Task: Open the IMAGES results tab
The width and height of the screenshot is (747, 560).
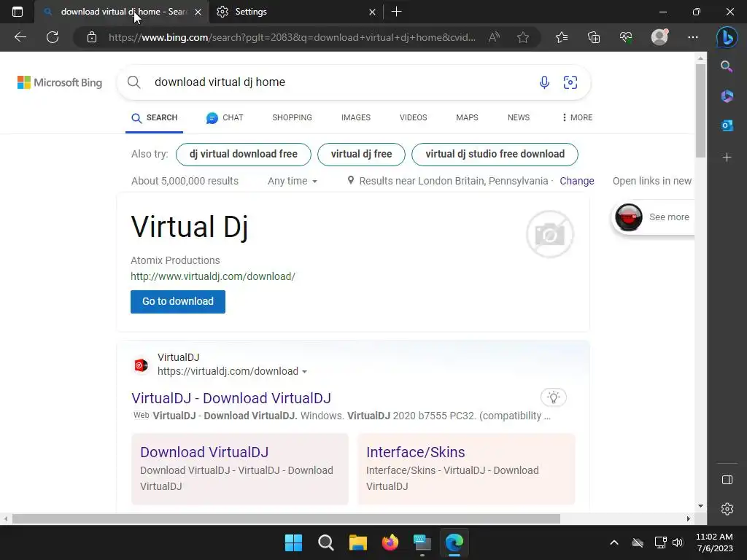Action: tap(355, 117)
